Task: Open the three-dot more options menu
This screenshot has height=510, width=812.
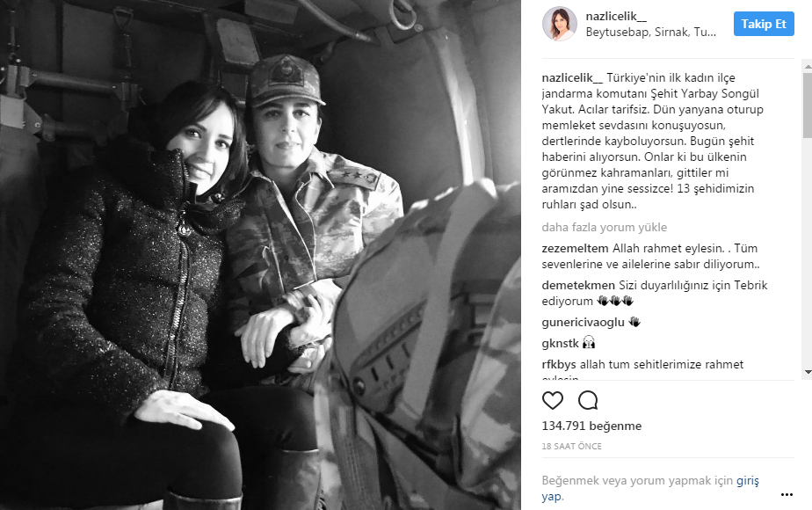Action: [x=787, y=494]
